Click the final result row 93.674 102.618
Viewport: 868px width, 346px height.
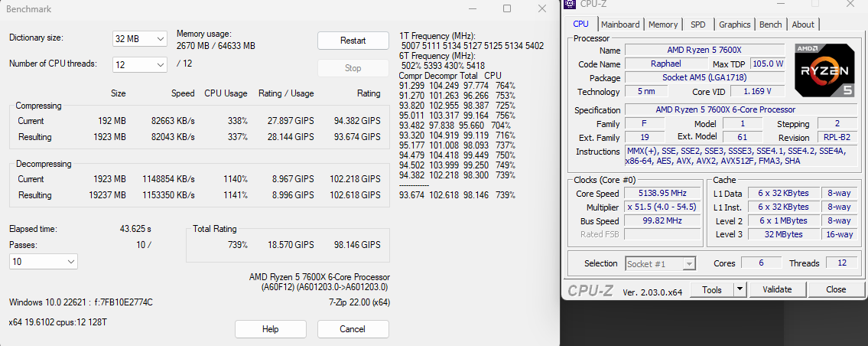[457, 195]
